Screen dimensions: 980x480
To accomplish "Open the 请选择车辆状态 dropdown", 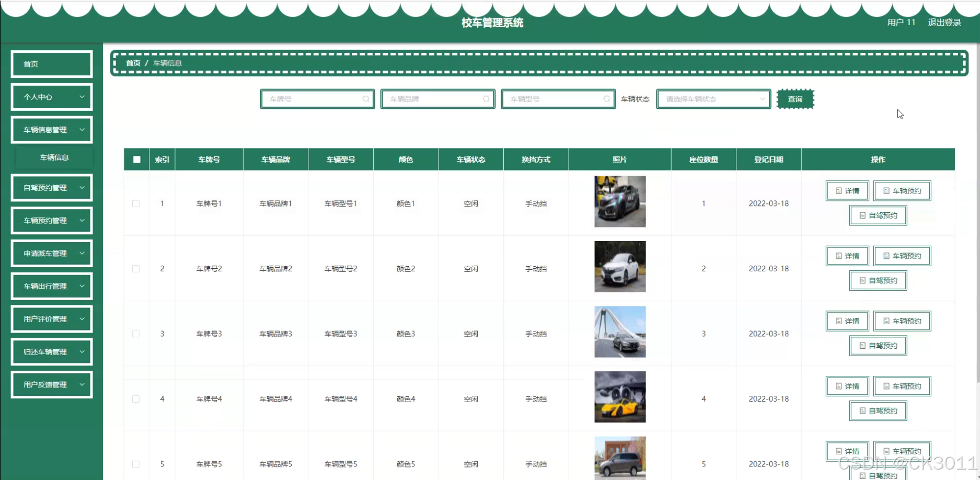I will click(713, 99).
